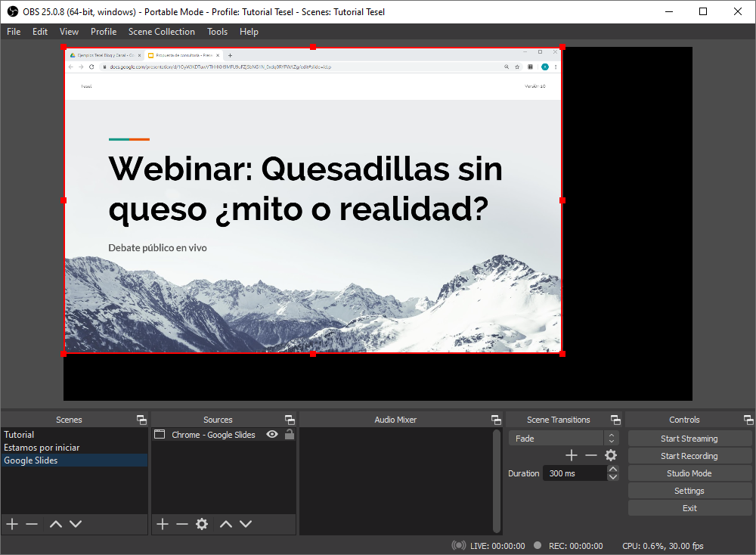Hide the Chrome - Google Slides source

point(271,435)
